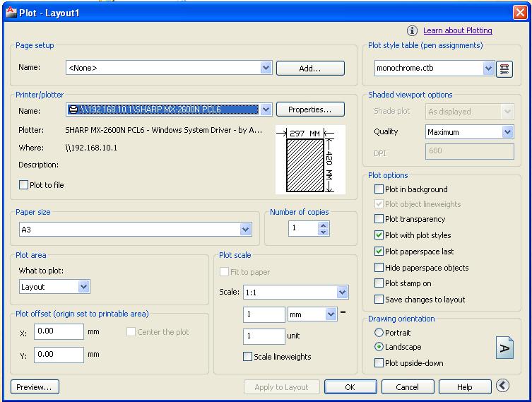This screenshot has height=402, width=532.
Task: Open Help button
Action: click(x=465, y=386)
